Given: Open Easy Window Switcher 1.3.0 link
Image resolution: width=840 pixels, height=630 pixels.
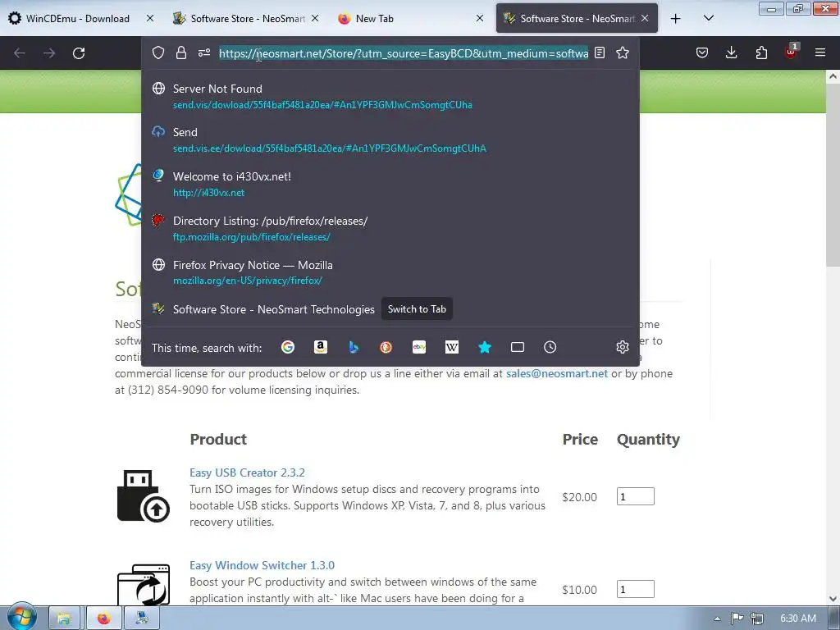Looking at the screenshot, I should 262,565.
